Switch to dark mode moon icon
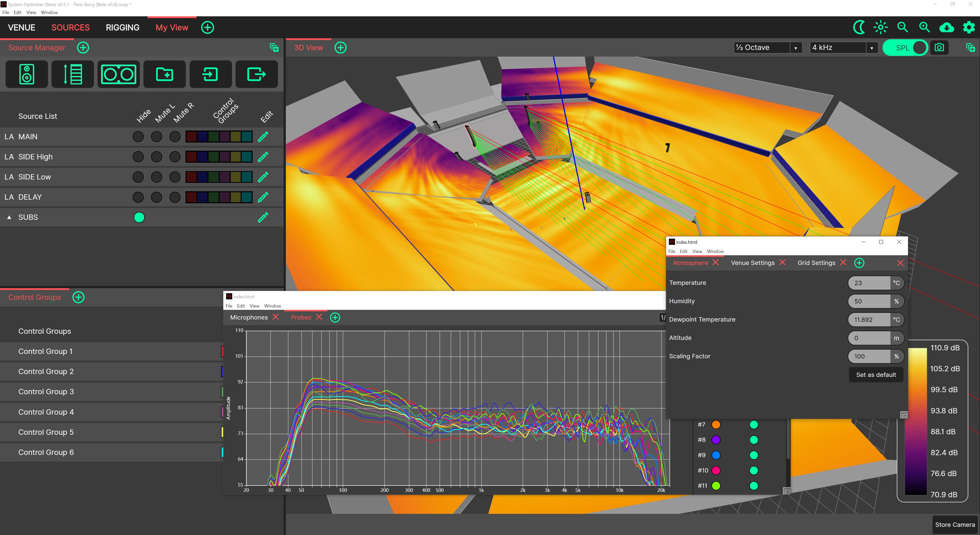The width and height of the screenshot is (980, 535). pos(859,27)
